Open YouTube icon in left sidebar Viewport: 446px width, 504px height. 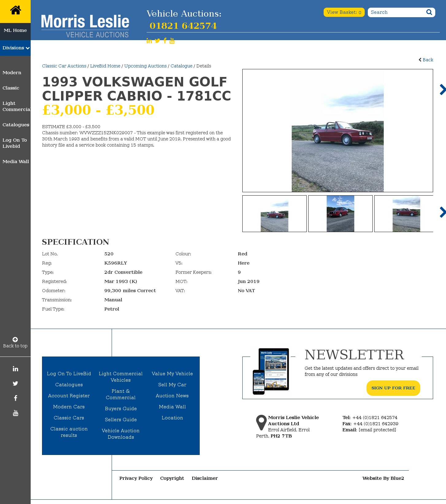(15, 413)
